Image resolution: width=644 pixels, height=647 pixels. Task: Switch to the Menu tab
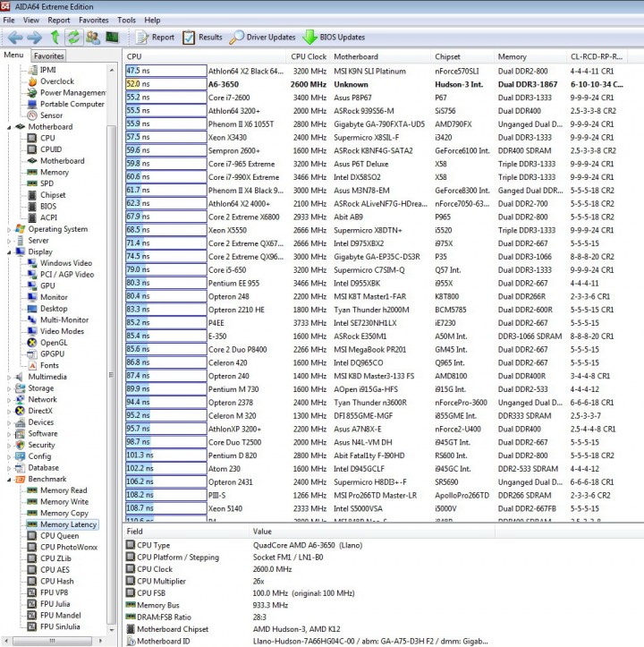(x=13, y=55)
